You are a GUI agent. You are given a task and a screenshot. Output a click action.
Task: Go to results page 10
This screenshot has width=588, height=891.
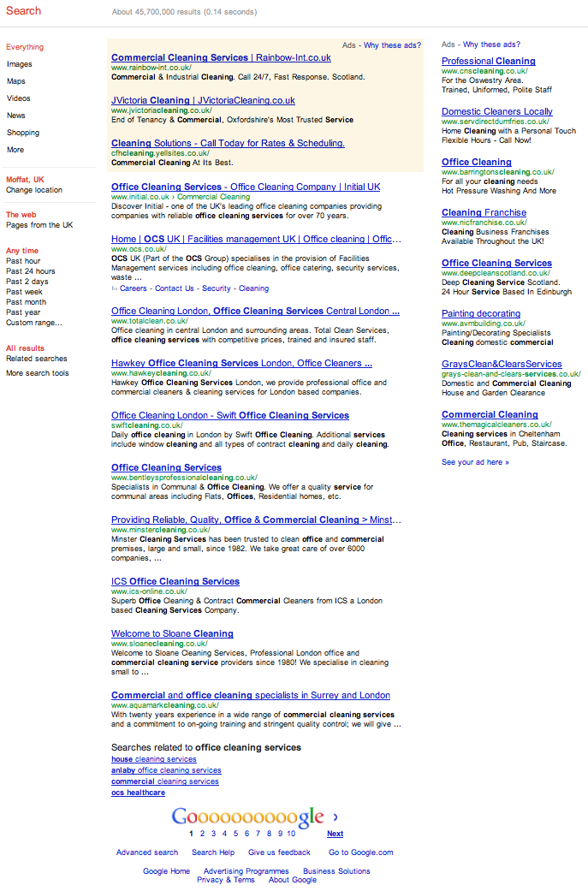[291, 834]
